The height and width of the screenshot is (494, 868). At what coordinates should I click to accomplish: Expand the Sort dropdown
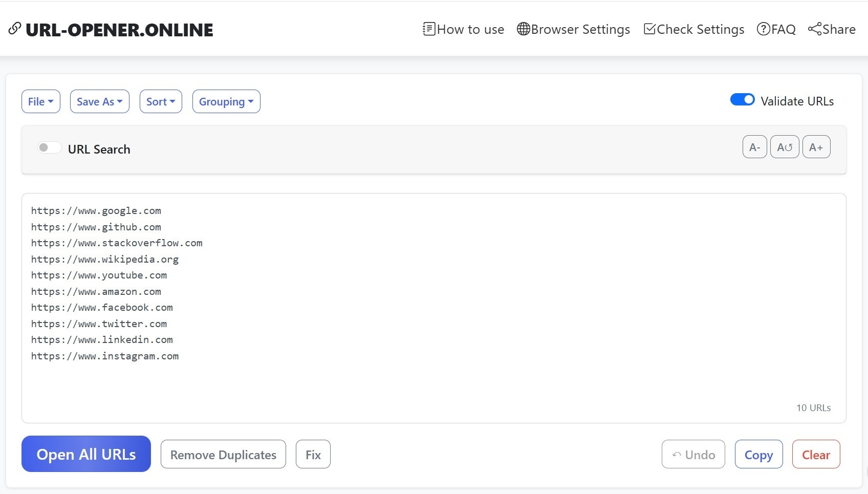coord(161,101)
